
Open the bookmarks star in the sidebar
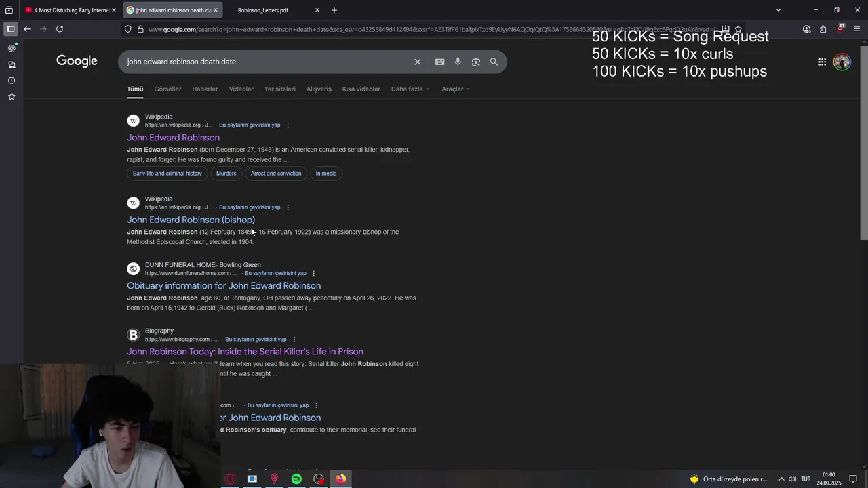click(12, 96)
